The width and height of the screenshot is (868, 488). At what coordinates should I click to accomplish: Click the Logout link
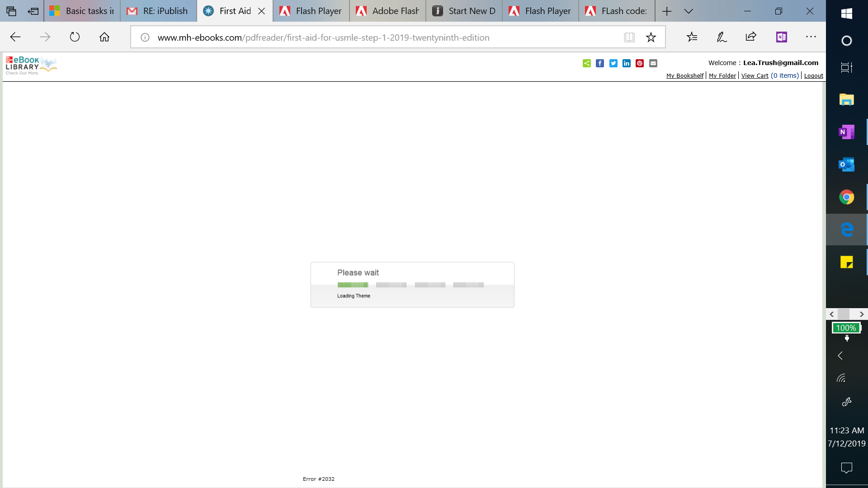click(x=813, y=76)
